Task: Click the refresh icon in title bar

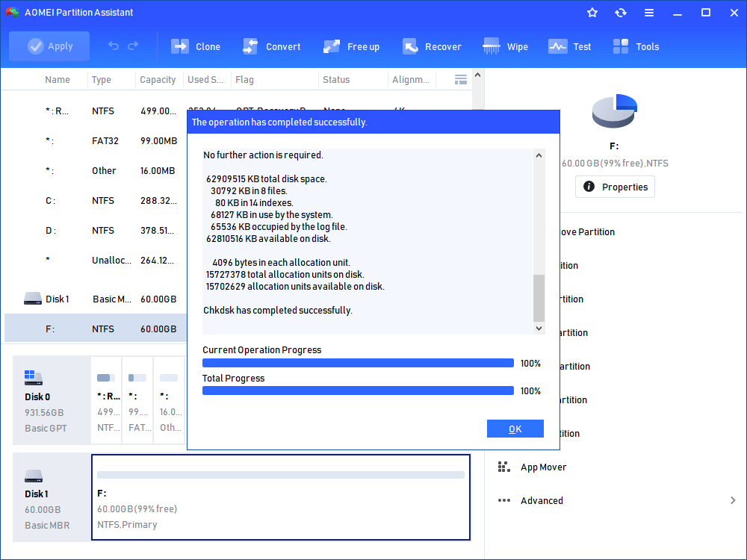Action: [620, 13]
